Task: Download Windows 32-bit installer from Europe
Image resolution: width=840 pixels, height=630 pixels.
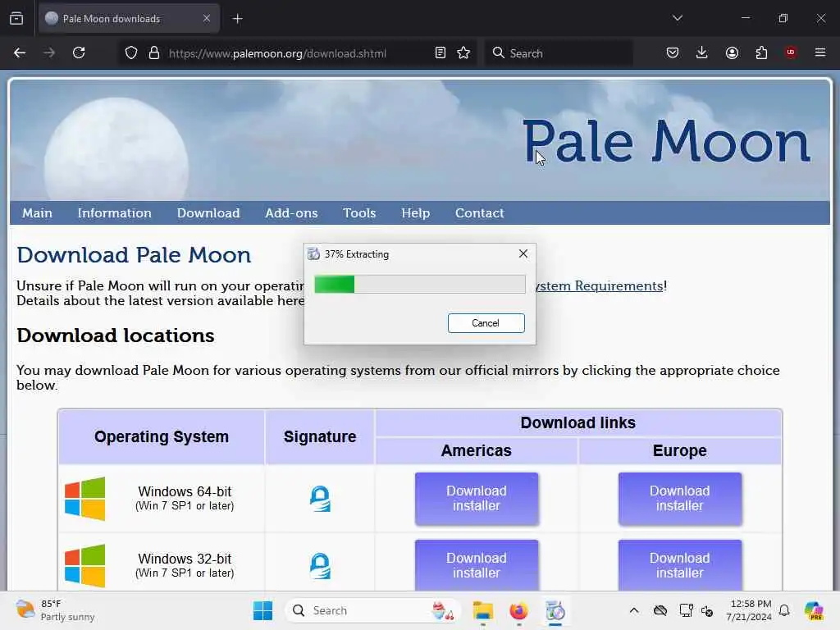Action: (680, 565)
